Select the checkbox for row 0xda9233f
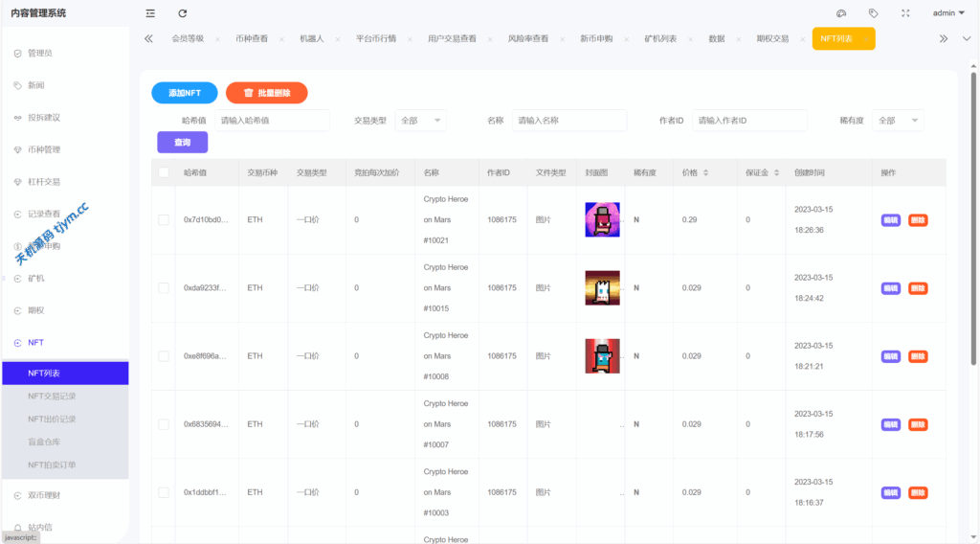Viewport: 980px width, 544px height. point(164,288)
